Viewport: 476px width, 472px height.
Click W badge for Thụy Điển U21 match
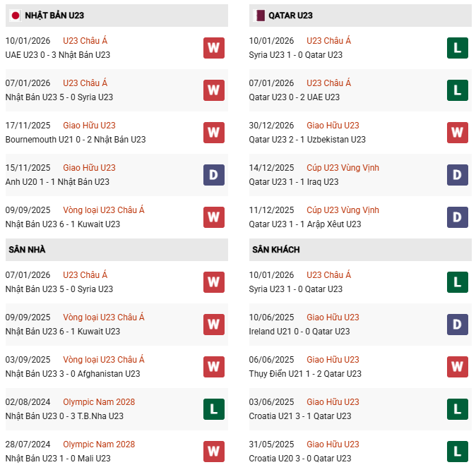[x=458, y=367]
